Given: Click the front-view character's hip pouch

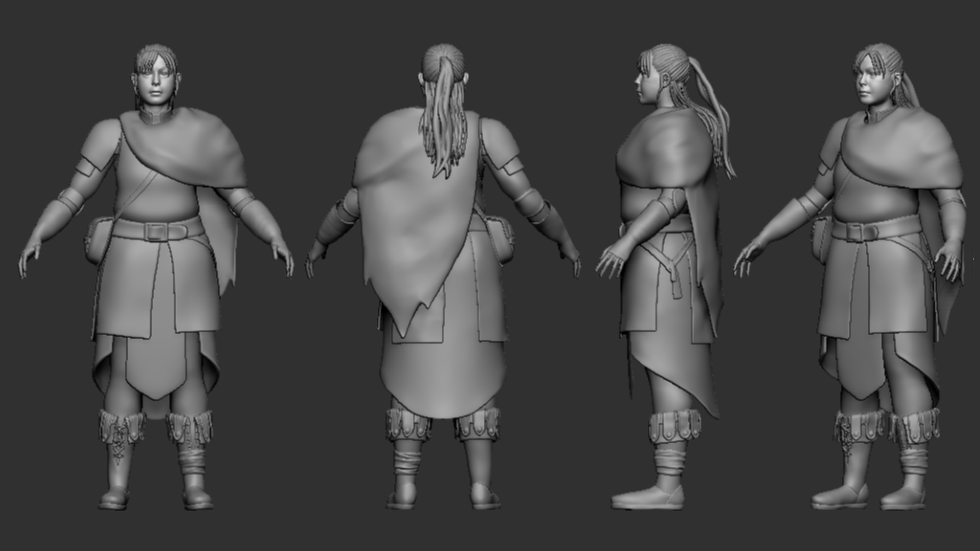Looking at the screenshot, I should tap(96, 240).
